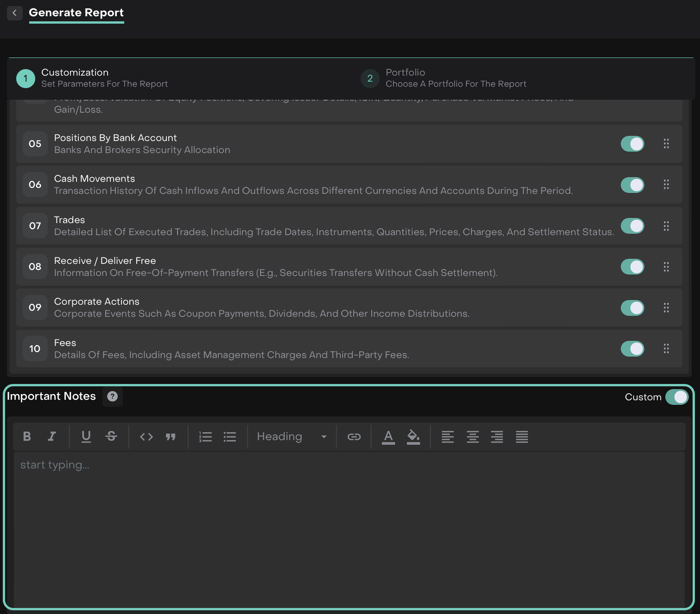This screenshot has width=700, height=614.
Task: Insert a hyperlink with the link icon
Action: tap(354, 436)
